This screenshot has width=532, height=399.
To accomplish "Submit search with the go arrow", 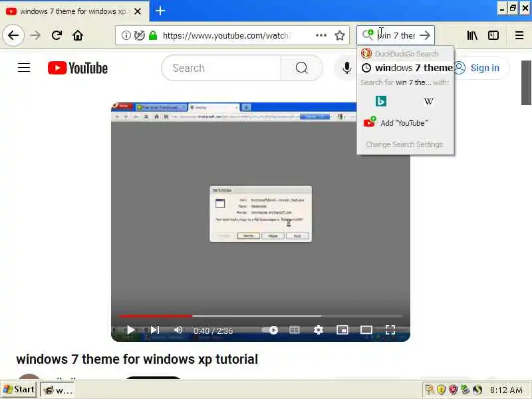I will 425,35.
